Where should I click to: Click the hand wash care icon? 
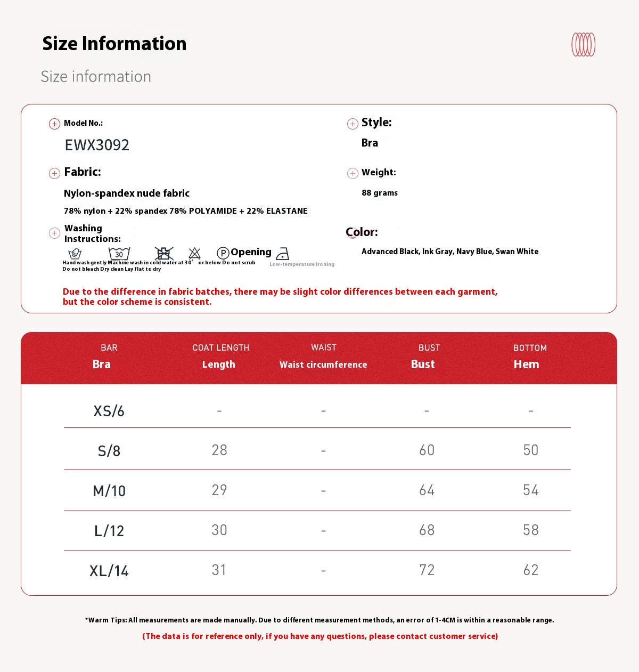click(75, 253)
